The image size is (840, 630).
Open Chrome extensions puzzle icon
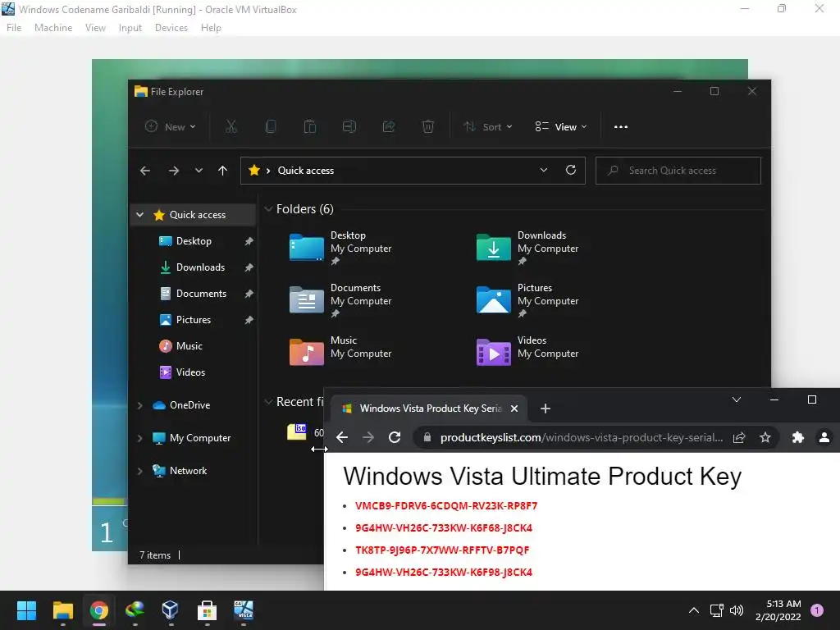pos(797,437)
